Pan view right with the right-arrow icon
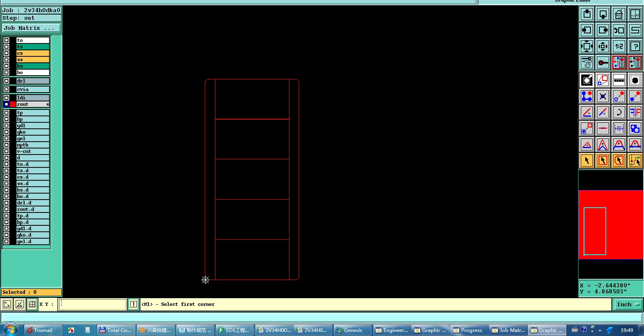The image size is (644, 336). coord(603,30)
